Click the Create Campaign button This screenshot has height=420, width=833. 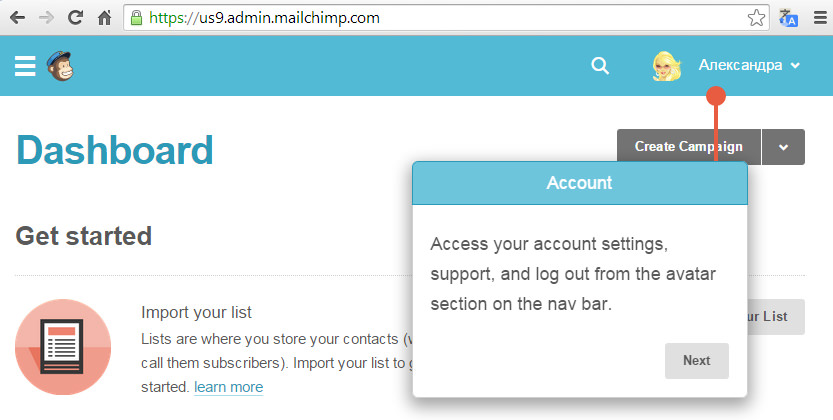(x=689, y=147)
